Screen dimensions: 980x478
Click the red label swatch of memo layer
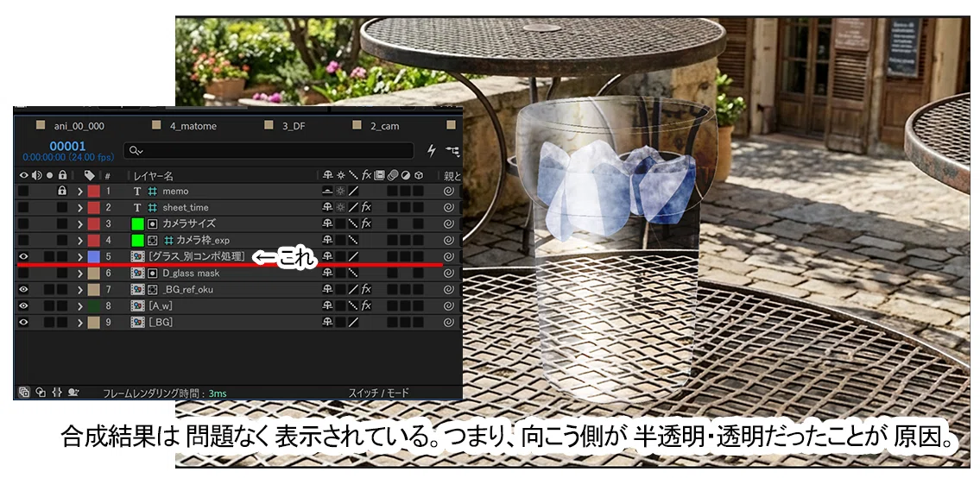(94, 192)
